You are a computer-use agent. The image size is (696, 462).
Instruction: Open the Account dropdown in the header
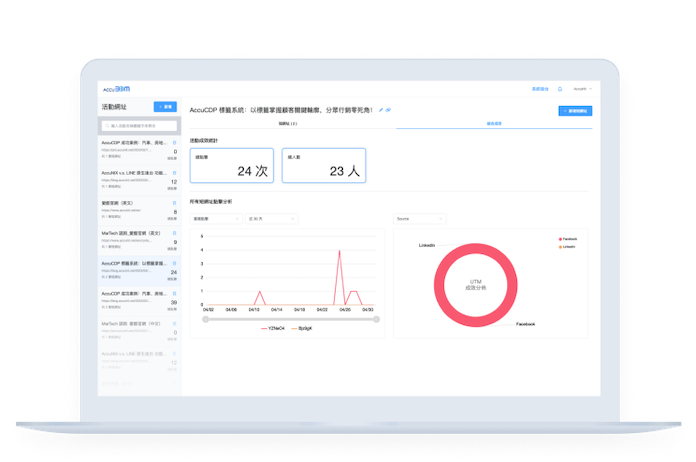tap(582, 89)
